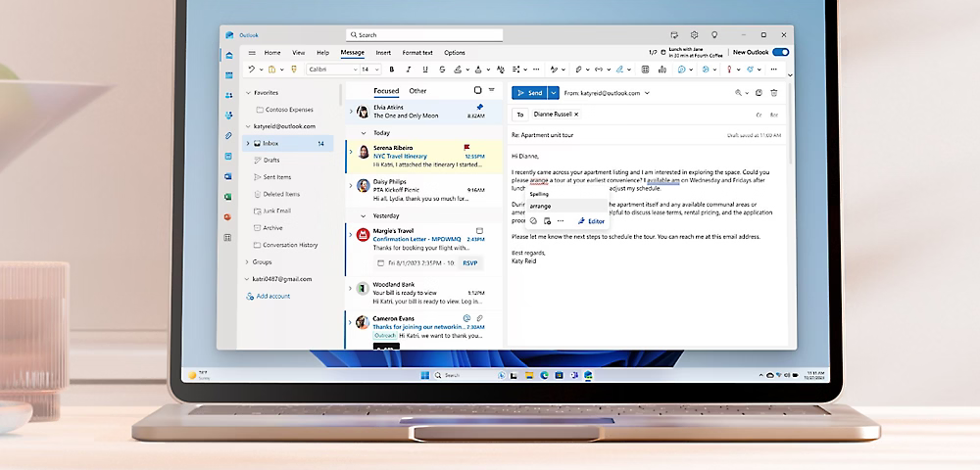Screen dimensions: 980x470
Task: Click the Undo icon in ribbon
Action: click(x=251, y=70)
